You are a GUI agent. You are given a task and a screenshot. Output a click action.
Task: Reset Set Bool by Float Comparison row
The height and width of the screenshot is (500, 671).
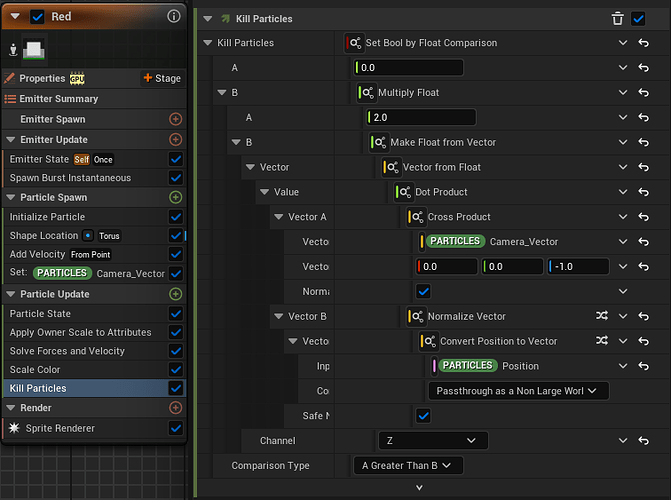click(644, 43)
